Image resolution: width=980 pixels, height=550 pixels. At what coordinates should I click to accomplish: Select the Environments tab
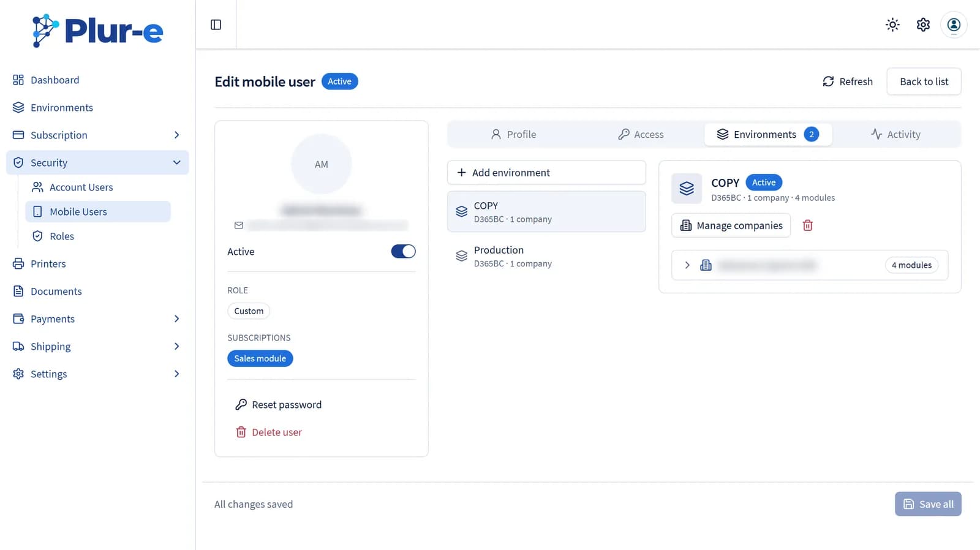(768, 134)
